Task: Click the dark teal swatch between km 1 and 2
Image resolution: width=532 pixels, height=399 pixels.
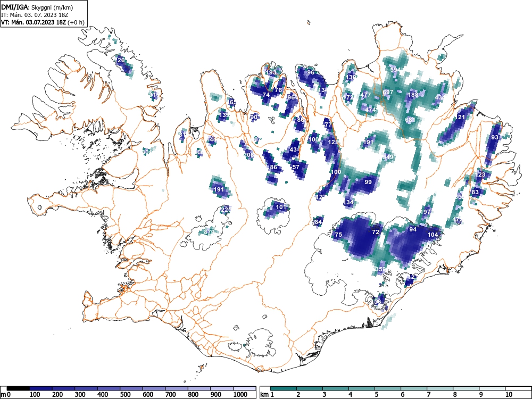Action: point(284,388)
